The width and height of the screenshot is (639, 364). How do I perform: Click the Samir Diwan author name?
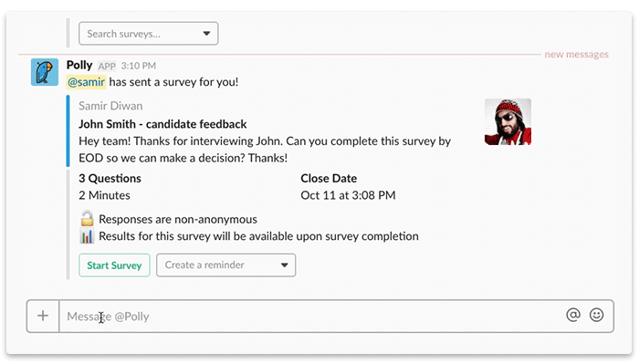coord(110,106)
